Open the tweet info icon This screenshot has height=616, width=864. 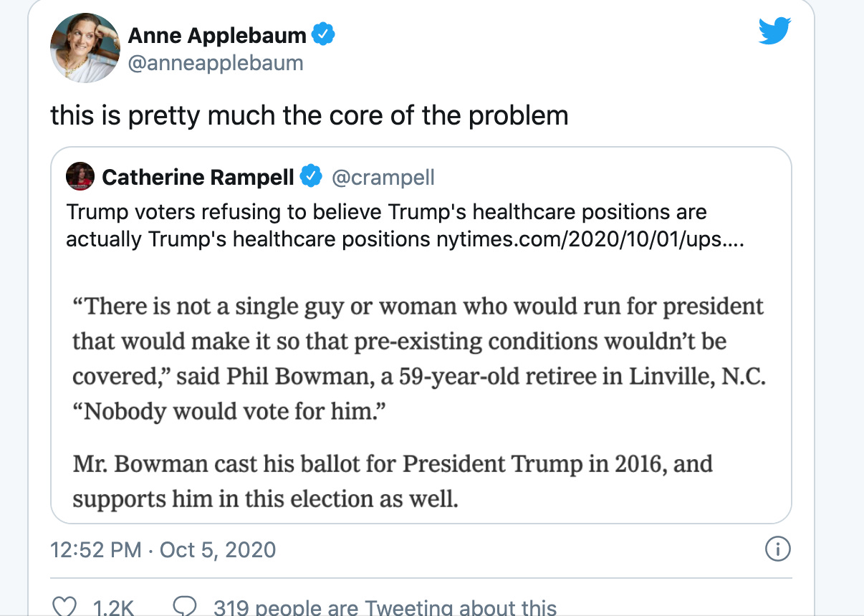(x=777, y=549)
